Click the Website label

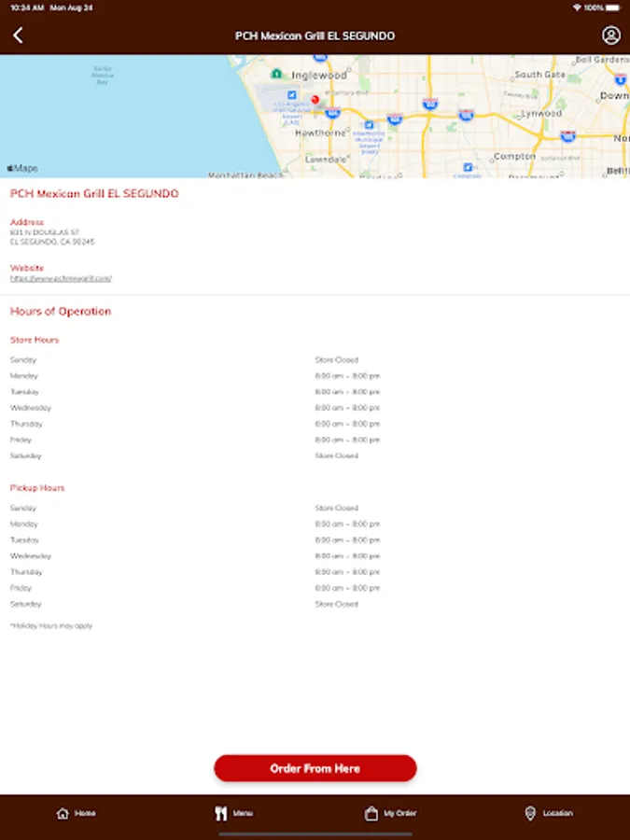[27, 268]
